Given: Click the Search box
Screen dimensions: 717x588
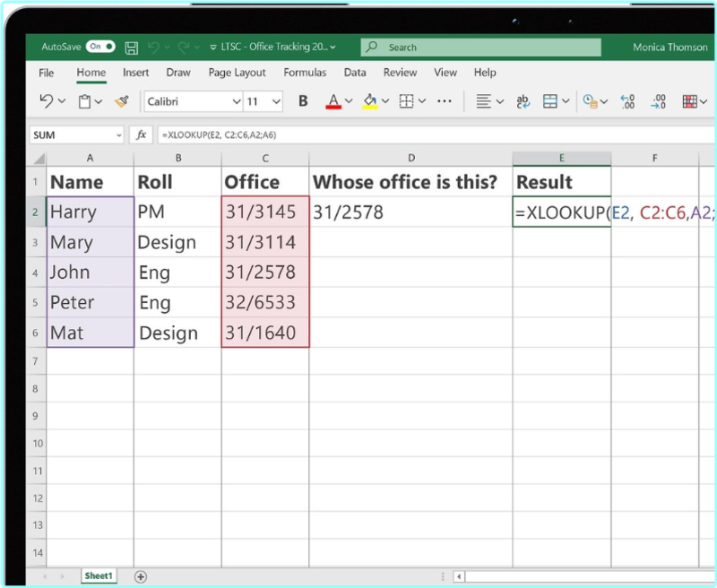Looking at the screenshot, I should click(x=480, y=48).
